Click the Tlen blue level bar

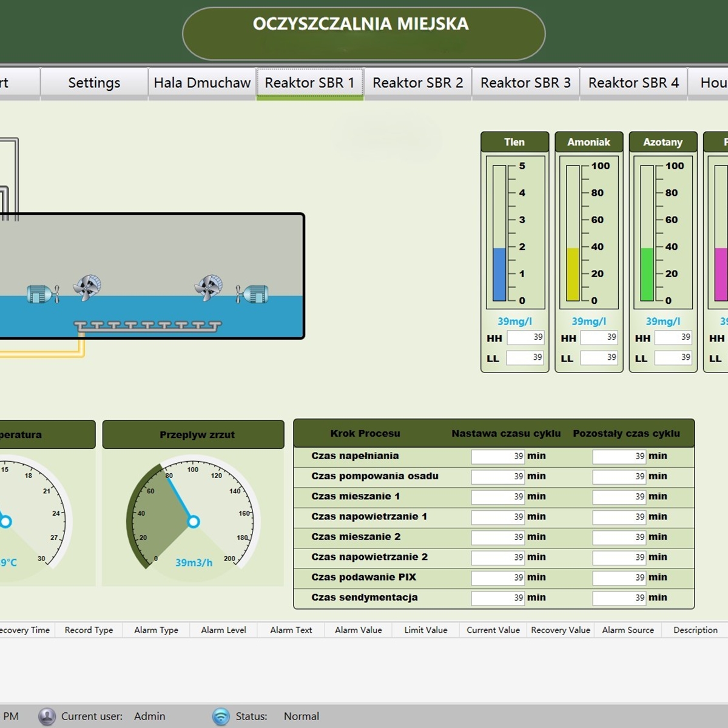pyautogui.click(x=499, y=274)
